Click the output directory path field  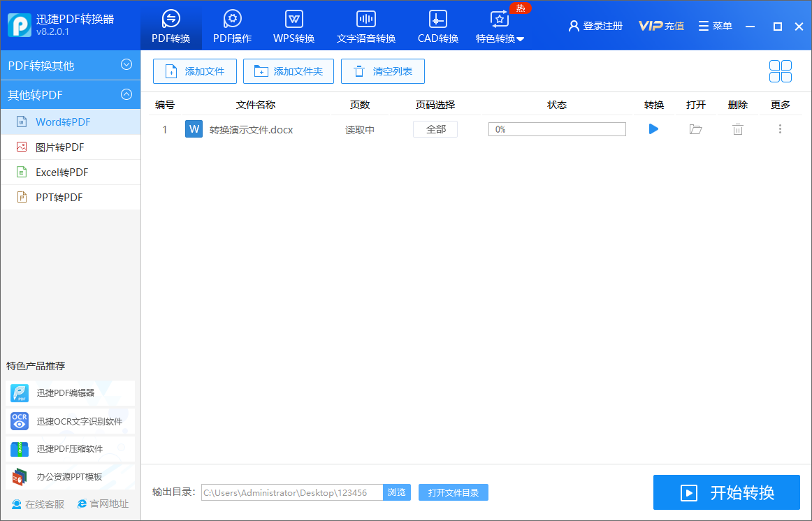coord(292,492)
